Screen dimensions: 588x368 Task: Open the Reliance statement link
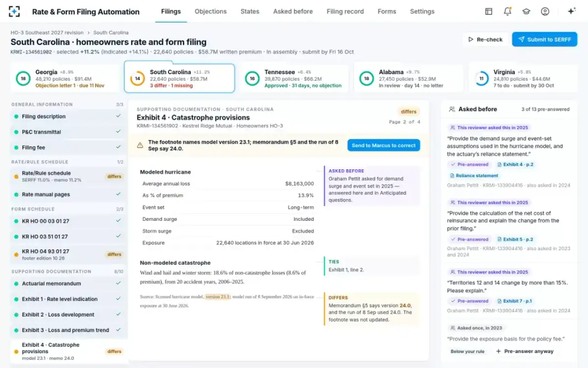coord(474,176)
